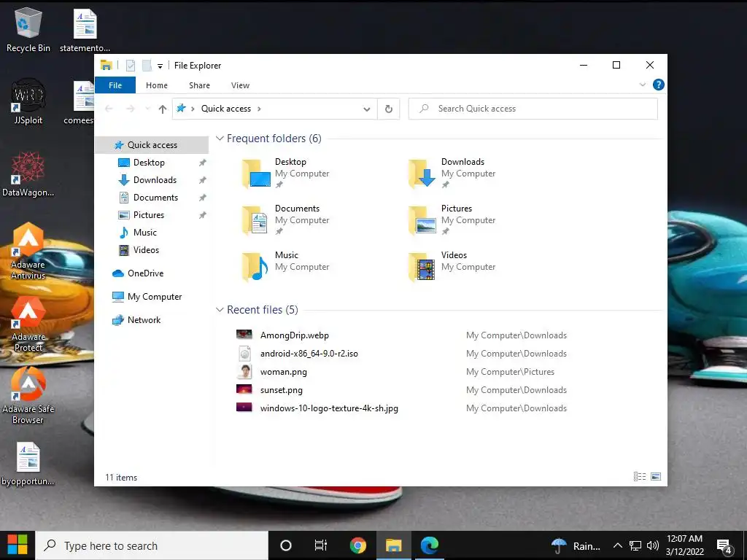This screenshot has width=747, height=560.
Task: Open the Properties quick access toolbar icon
Action: tap(130, 66)
